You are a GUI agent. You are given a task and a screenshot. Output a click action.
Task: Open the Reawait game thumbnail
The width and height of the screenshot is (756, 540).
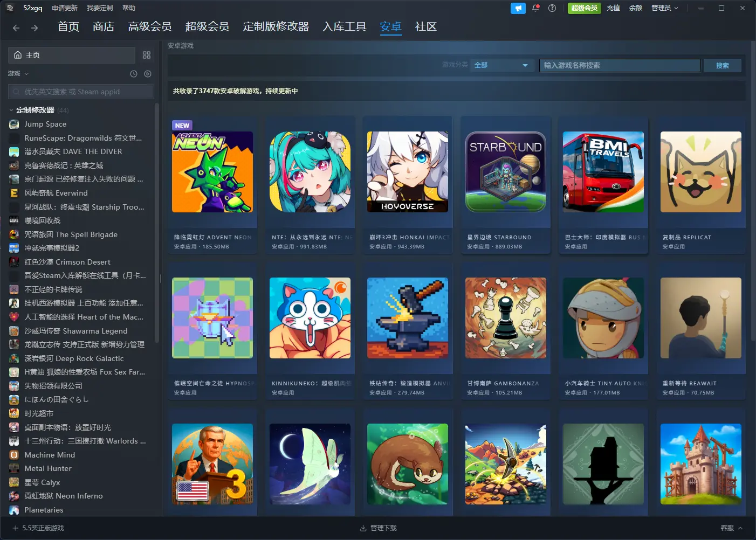[701, 318]
